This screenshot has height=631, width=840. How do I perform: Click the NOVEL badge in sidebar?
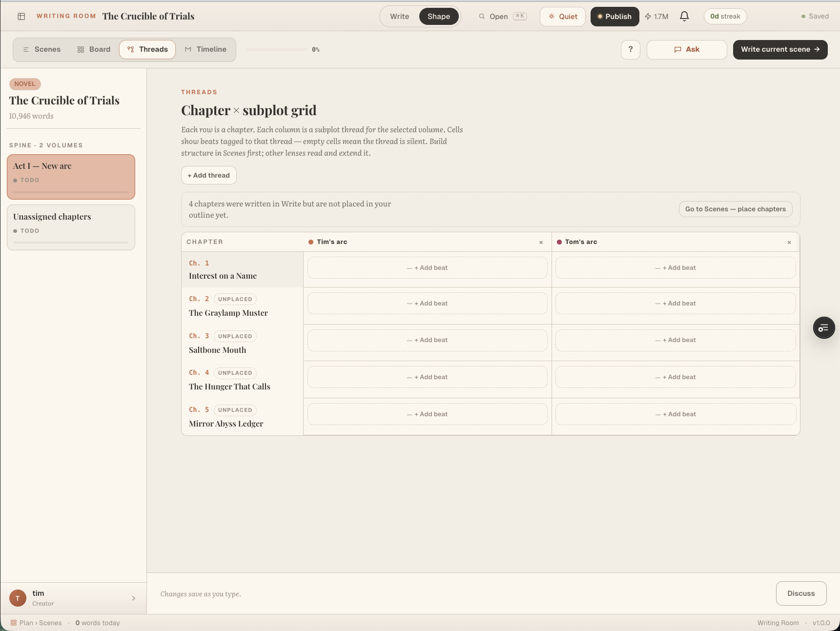[25, 84]
